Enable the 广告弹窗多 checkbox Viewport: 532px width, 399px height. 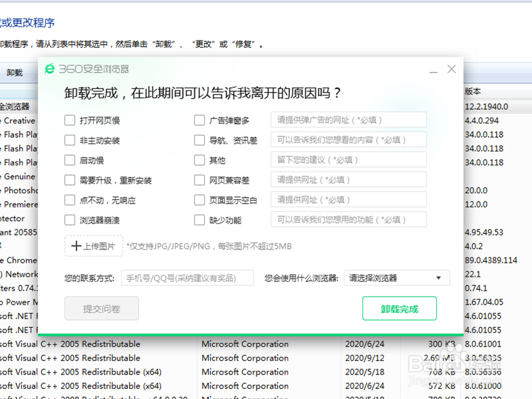click(199, 120)
